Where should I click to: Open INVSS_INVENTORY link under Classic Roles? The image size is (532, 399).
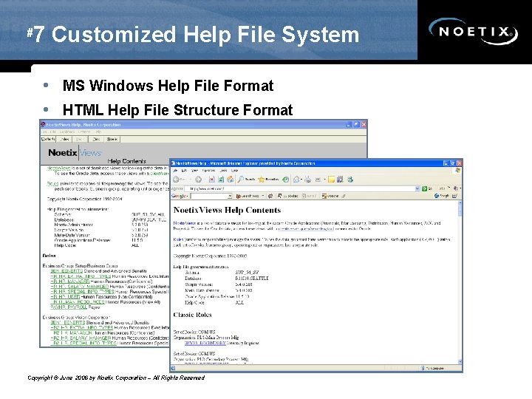coord(205,343)
